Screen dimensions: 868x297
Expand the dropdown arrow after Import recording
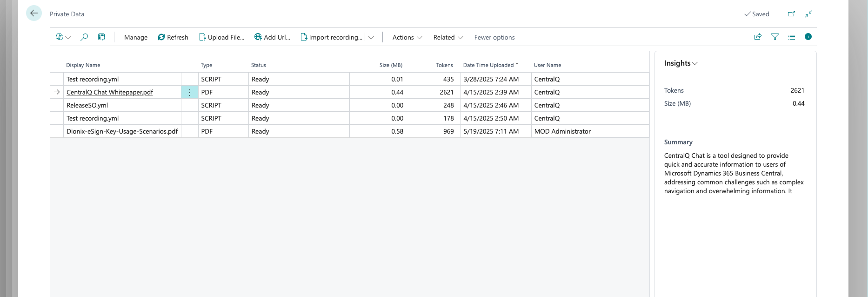371,37
